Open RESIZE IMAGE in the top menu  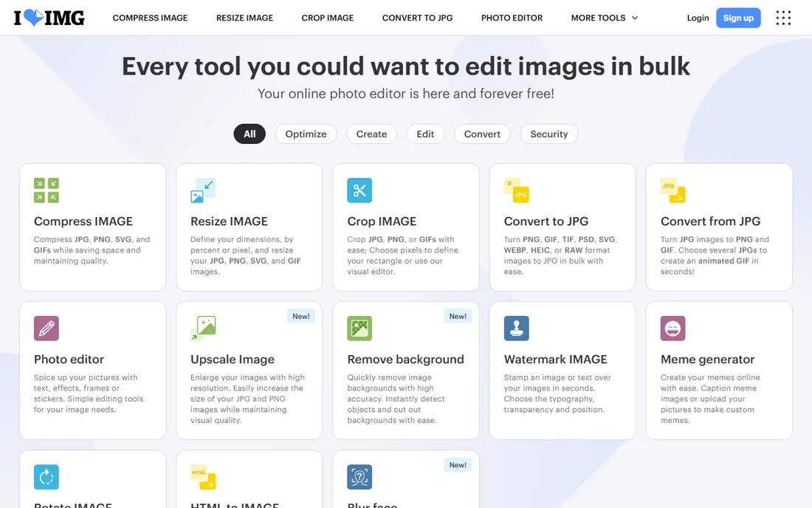point(244,18)
